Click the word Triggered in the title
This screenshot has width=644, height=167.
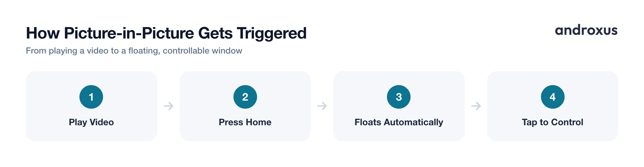tap(272, 33)
